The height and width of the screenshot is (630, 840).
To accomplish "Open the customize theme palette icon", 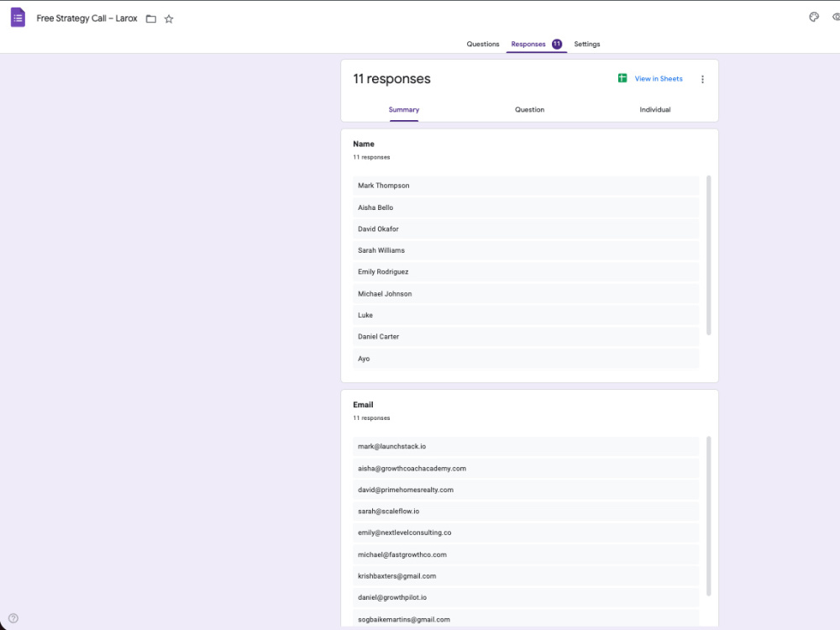I will click(x=814, y=17).
